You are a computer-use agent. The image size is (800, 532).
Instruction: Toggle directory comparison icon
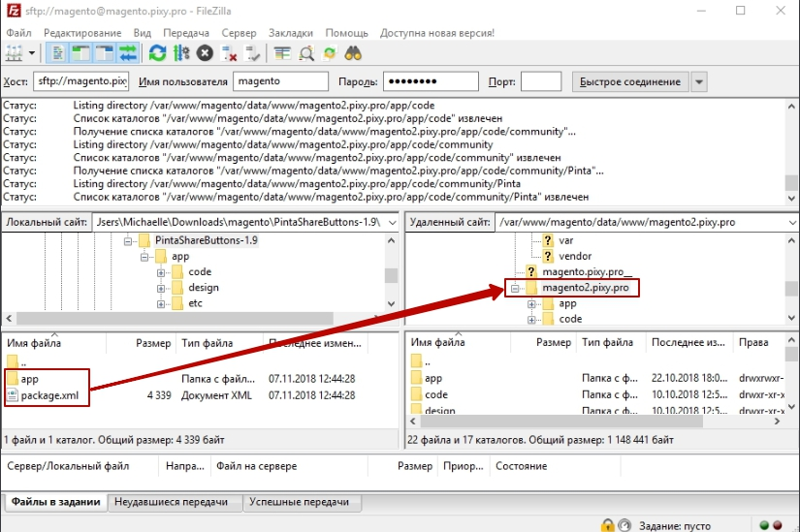pyautogui.click(x=306, y=53)
